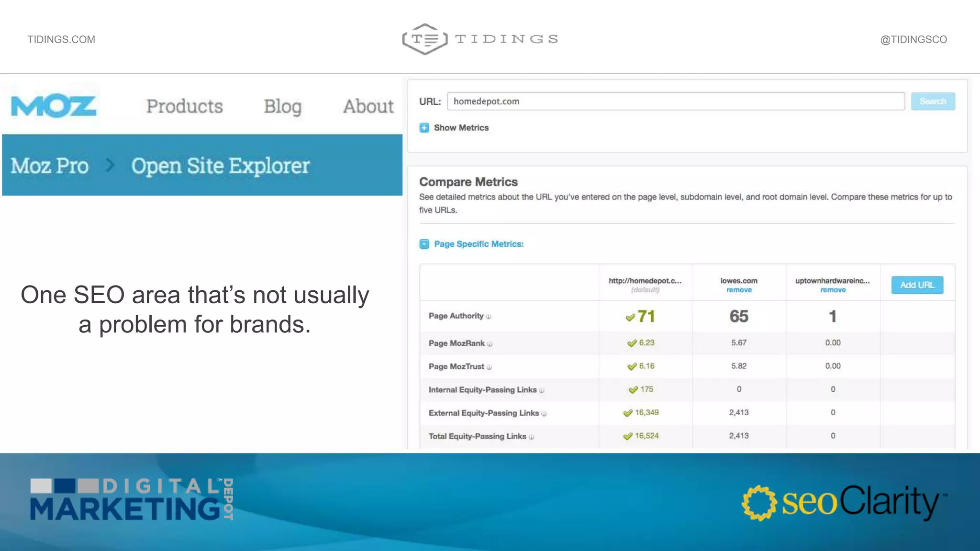Click the Total Equity-Passing Links label
This screenshot has width=980, height=551.
(x=478, y=436)
